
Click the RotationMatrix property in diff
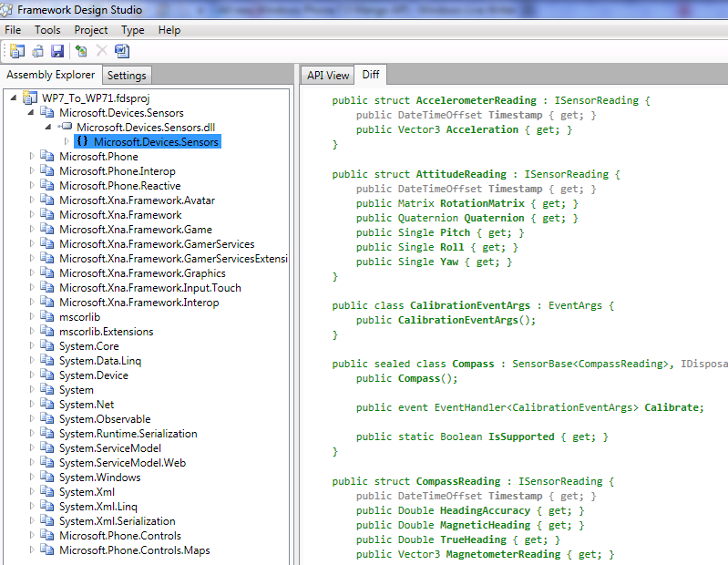click(482, 203)
